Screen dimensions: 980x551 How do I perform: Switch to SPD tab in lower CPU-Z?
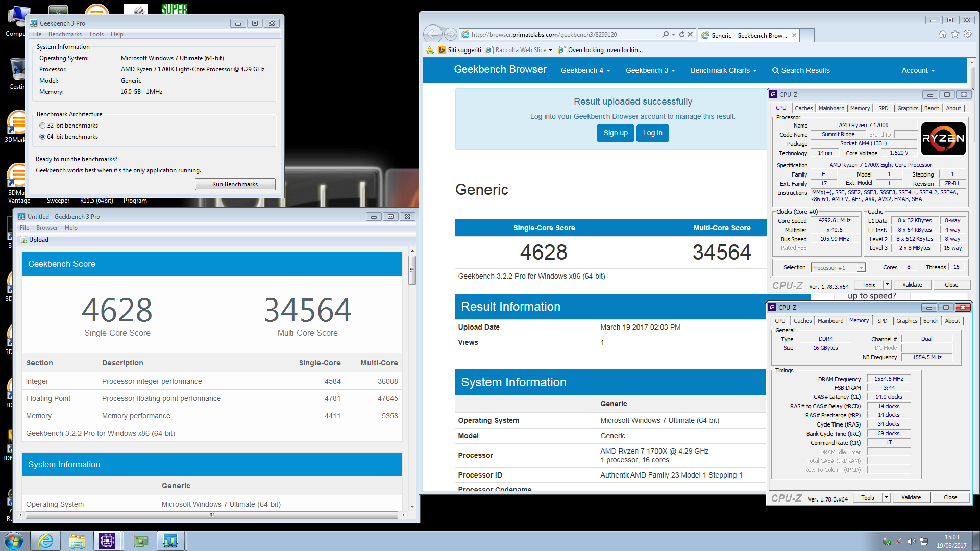882,321
